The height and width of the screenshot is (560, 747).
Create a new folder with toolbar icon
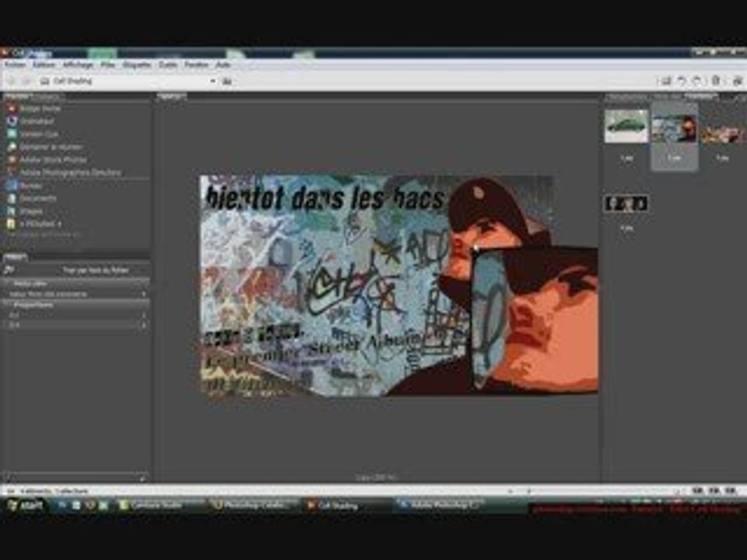(x=667, y=81)
